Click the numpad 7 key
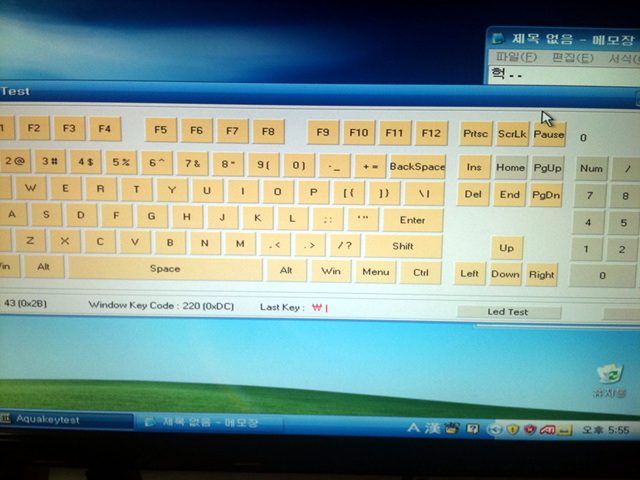This screenshot has width=640, height=480. coord(590,196)
